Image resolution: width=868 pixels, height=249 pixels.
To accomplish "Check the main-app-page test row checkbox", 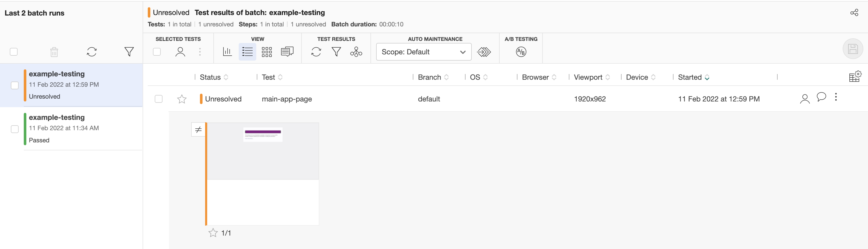I will click(158, 99).
